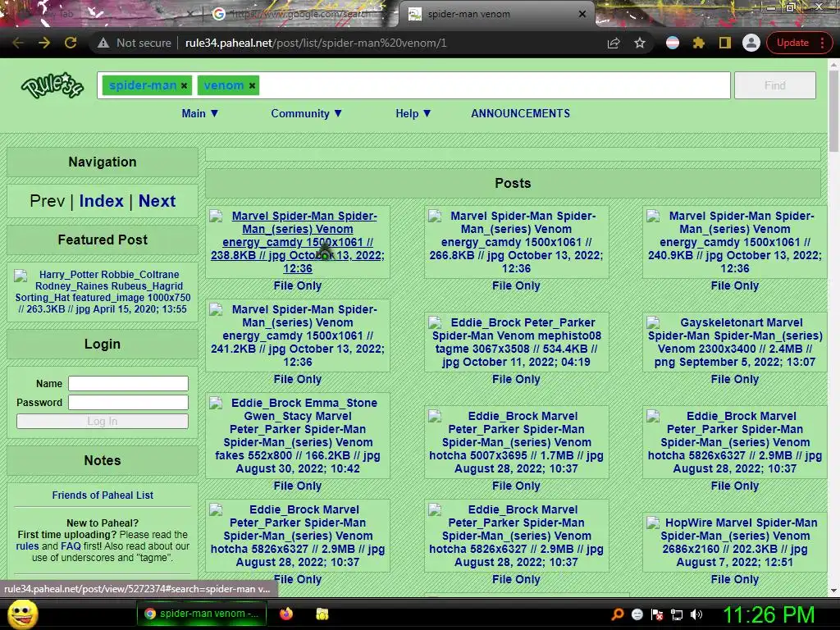This screenshot has width=840, height=630.
Task: Reload the current page
Action: (x=71, y=43)
